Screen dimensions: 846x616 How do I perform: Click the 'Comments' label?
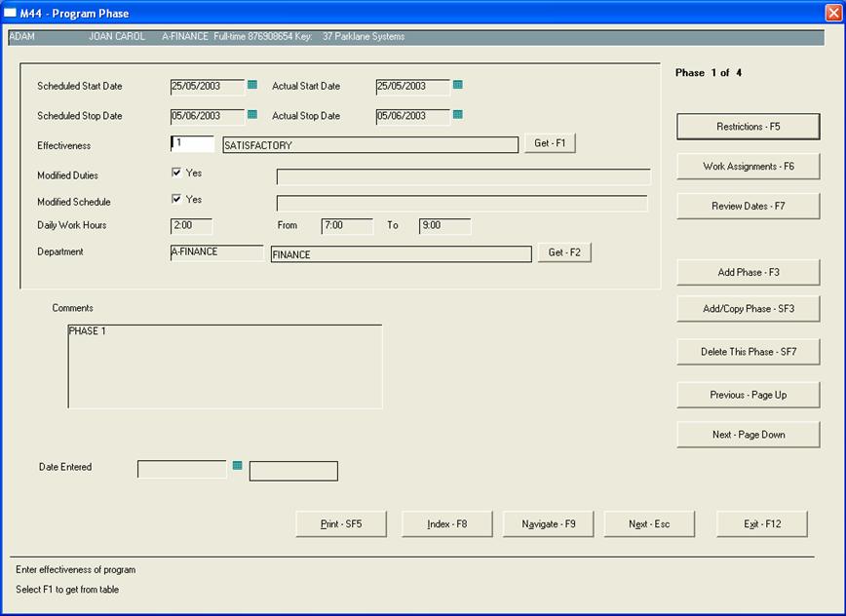72,308
